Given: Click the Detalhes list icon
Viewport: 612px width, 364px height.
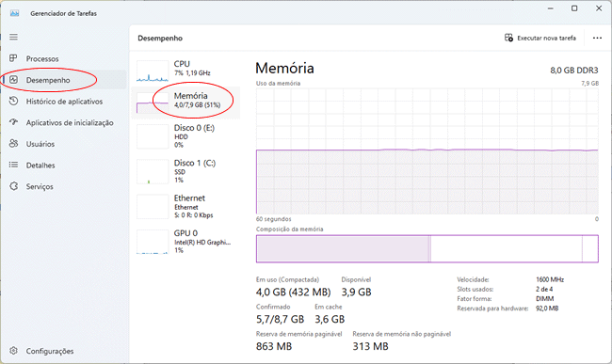Looking at the screenshot, I should point(14,165).
